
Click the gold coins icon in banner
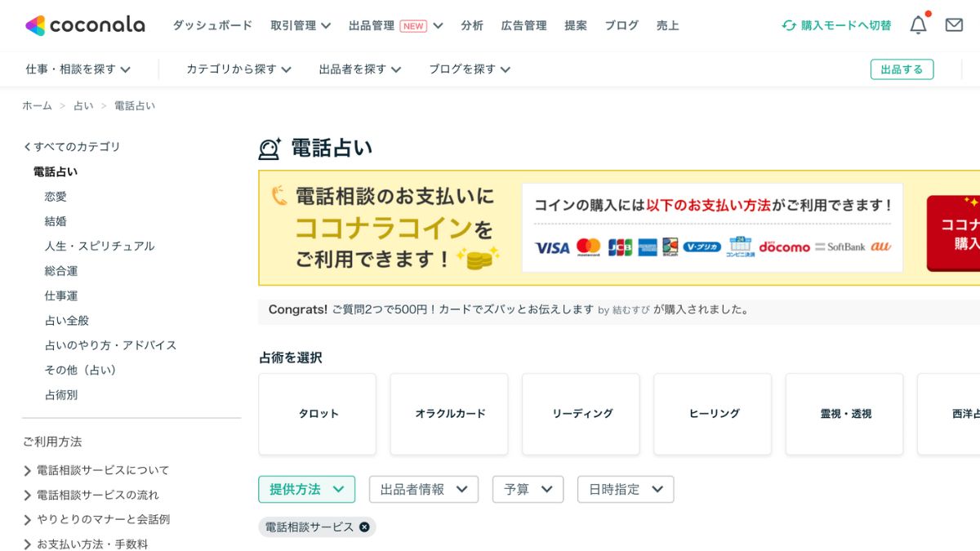(x=478, y=259)
